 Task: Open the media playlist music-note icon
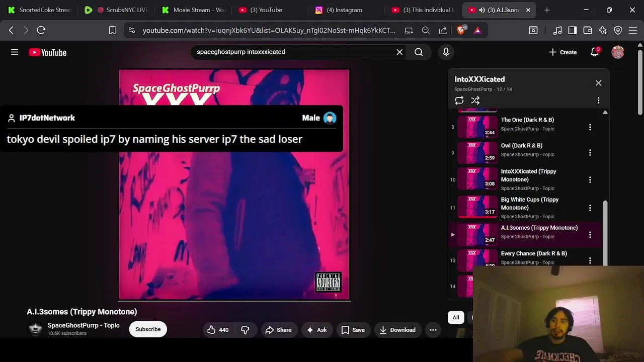(x=557, y=31)
